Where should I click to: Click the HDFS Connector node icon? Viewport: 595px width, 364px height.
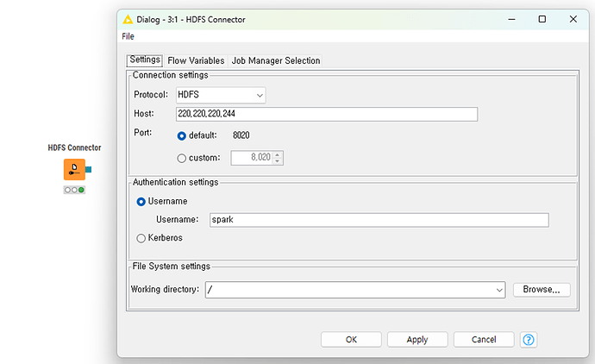74,169
